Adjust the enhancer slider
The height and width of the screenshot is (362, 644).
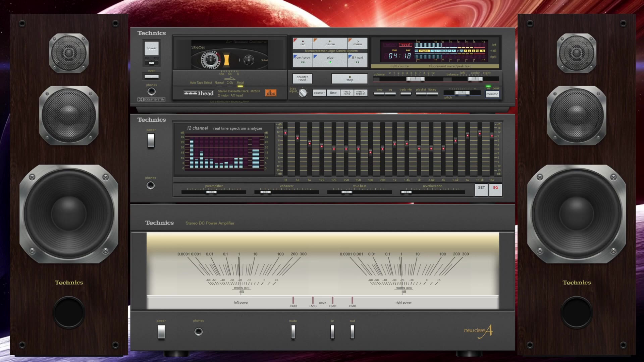[x=266, y=192]
